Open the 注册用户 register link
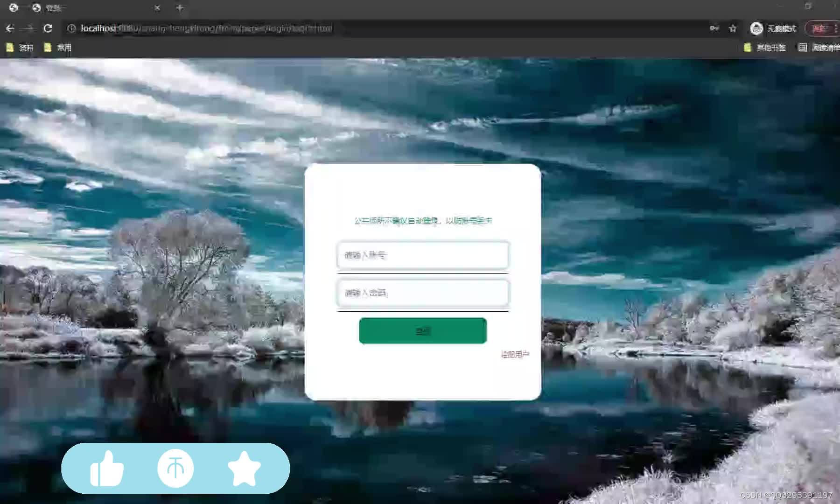 (515, 355)
